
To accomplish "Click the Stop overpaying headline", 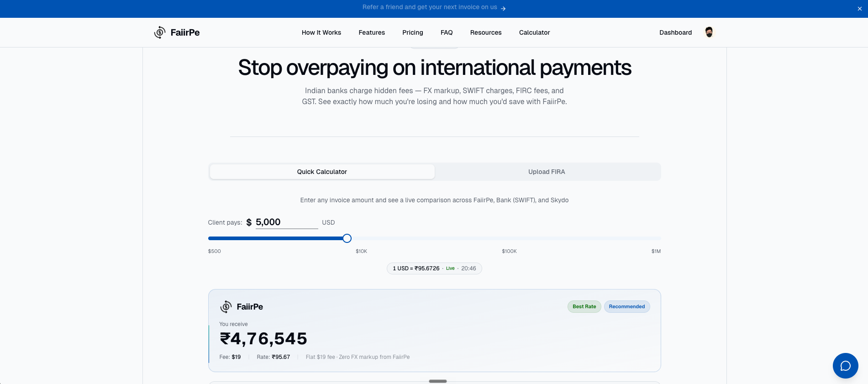I will click(x=435, y=68).
